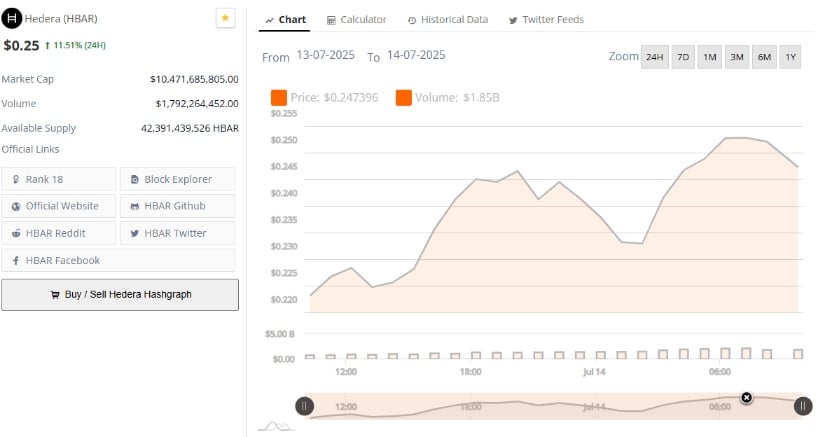Click the globe icon on Official Website
Viewport: 825px width, 437px height.
click(x=16, y=207)
